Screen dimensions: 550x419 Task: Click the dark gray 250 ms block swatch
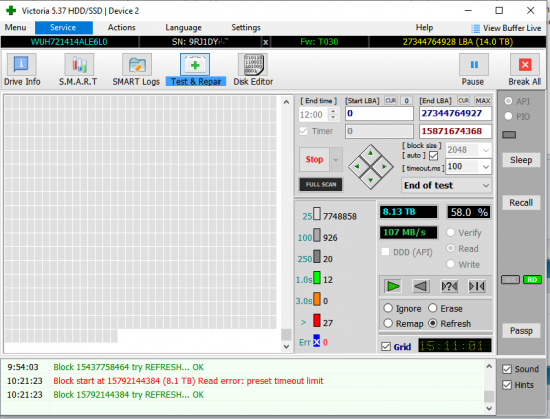(x=317, y=256)
